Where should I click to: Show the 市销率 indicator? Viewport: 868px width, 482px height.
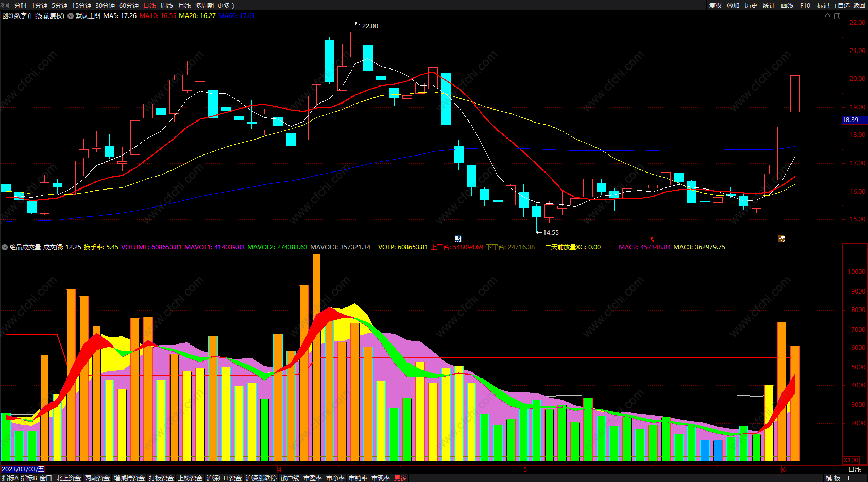click(x=358, y=478)
